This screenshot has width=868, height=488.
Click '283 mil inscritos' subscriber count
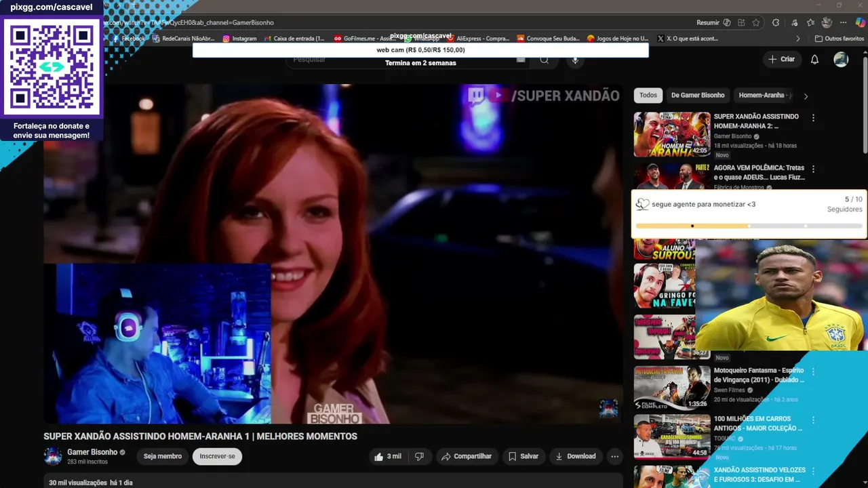tap(87, 462)
